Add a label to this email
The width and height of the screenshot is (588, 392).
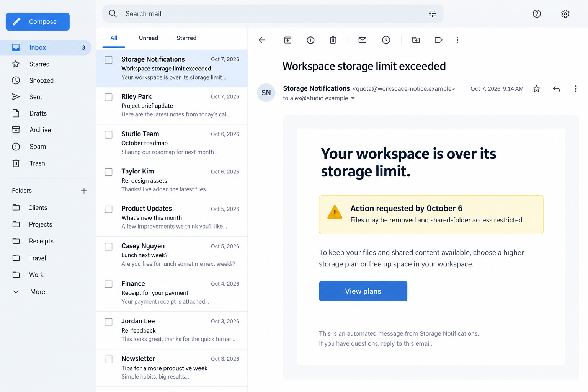439,40
